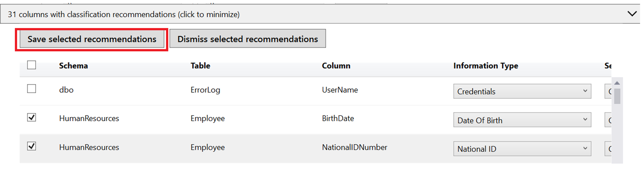Check the dbo ErrorLog UserName row checkbox
The width and height of the screenshot is (644, 182).
(x=32, y=89)
